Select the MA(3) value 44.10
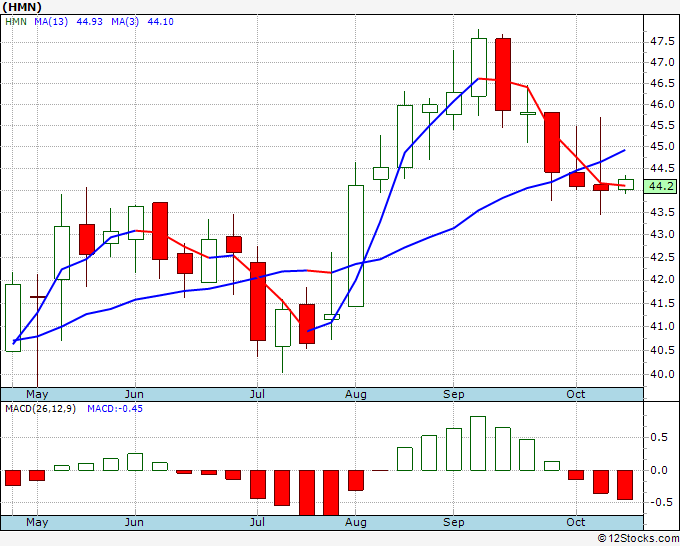This screenshot has width=680, height=546. pyautogui.click(x=160, y=22)
